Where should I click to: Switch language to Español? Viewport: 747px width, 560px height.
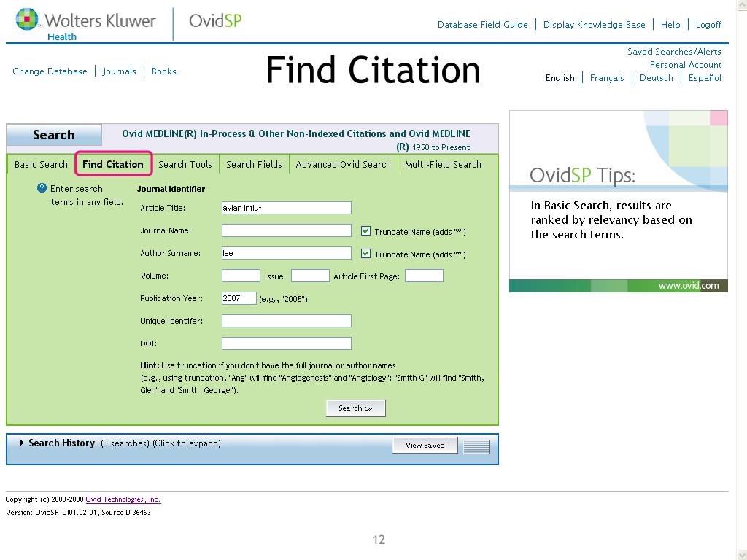(x=705, y=77)
